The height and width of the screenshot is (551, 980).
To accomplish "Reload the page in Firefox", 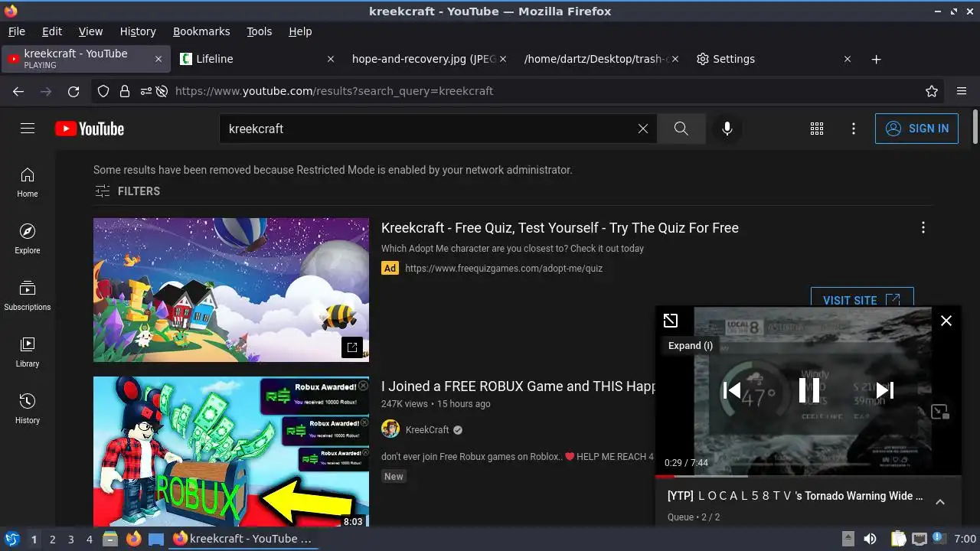I will [73, 91].
